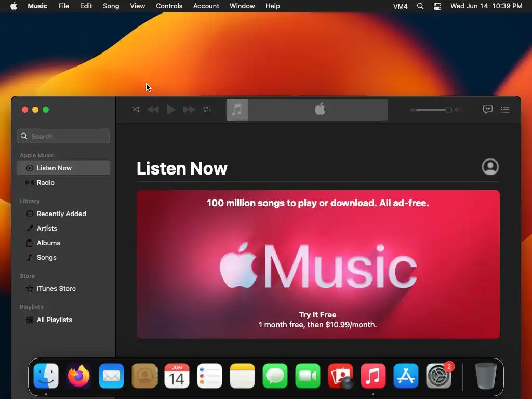
Task: Start playback with the play button
Action: 171,109
